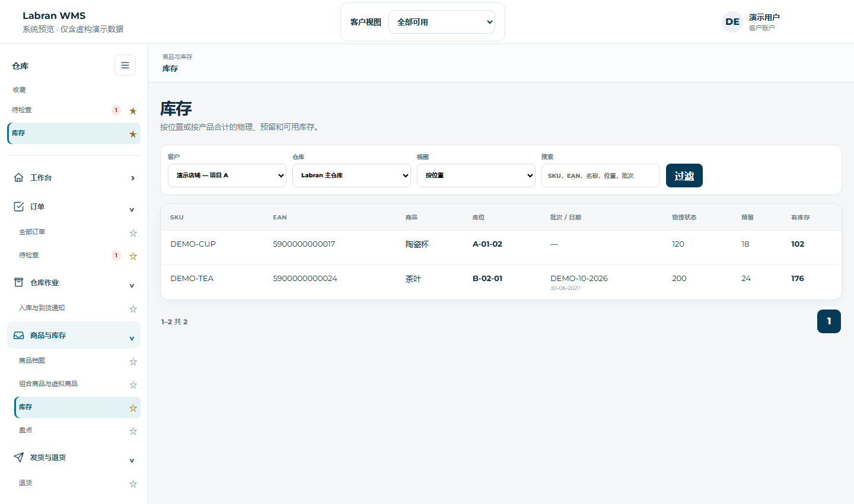Image resolution: width=854 pixels, height=504 pixels.
Task: Open 商品档案 menu item
Action: pos(32,361)
